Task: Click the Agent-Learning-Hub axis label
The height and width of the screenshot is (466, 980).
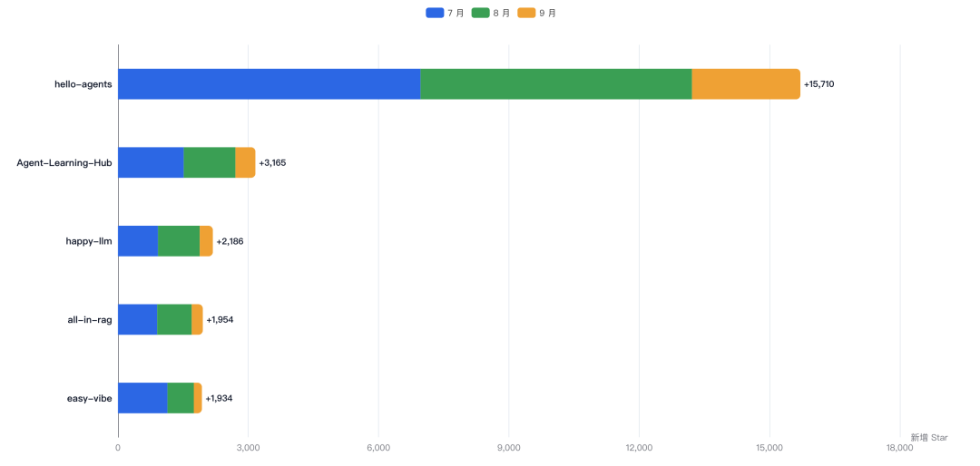Action: 64,163
